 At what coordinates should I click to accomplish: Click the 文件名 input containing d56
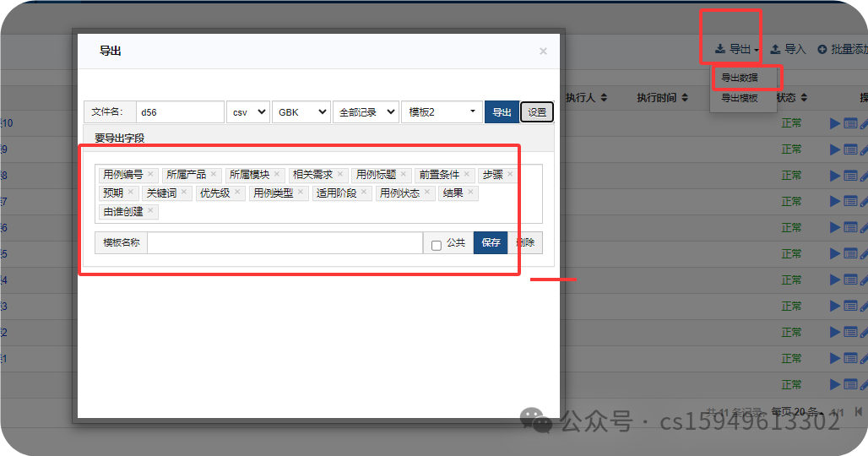180,111
